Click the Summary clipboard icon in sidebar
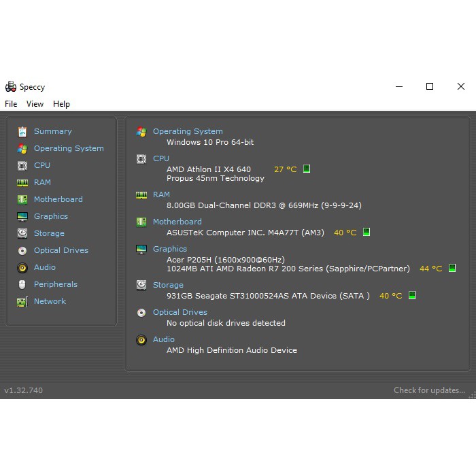The width and height of the screenshot is (476, 476). click(x=22, y=131)
